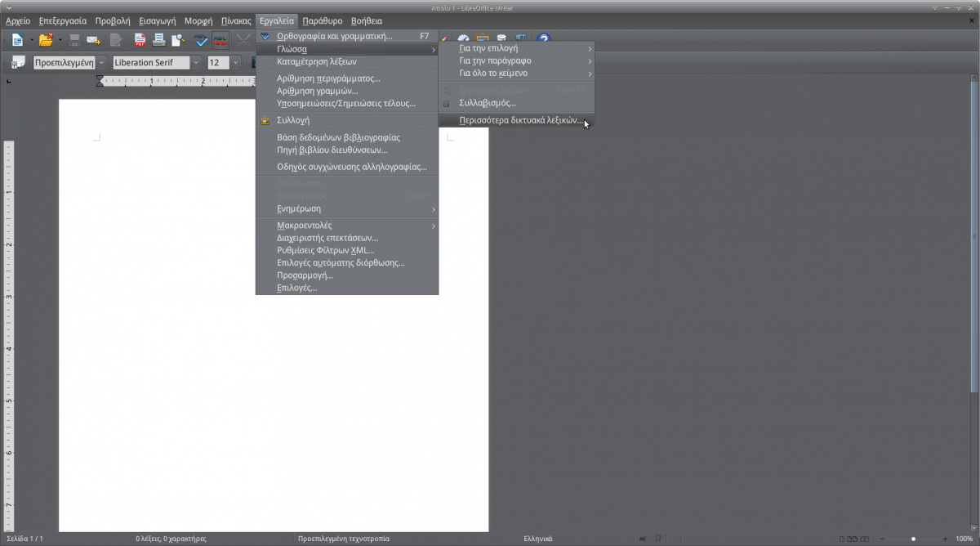Open Liberation Serif font name dropdown
This screenshot has height=546, width=980.
coord(196,62)
